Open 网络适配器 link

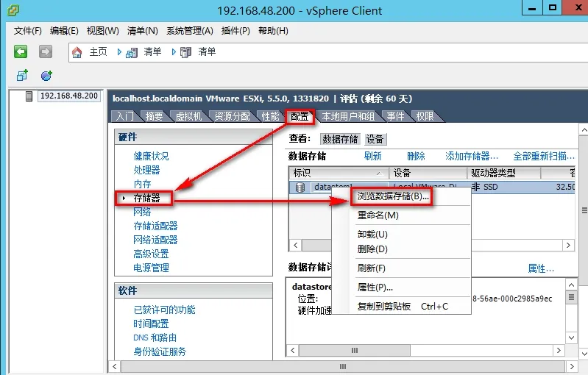tap(155, 240)
